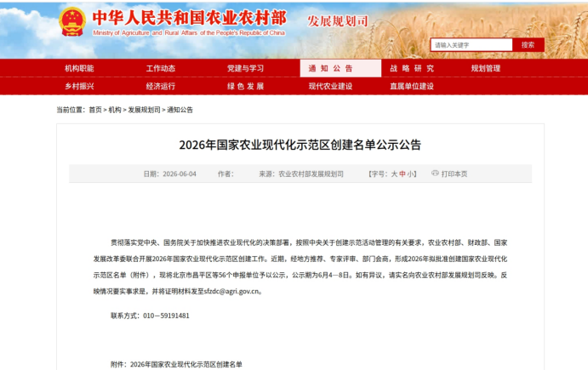Open the 经济运行 menu

[161, 86]
